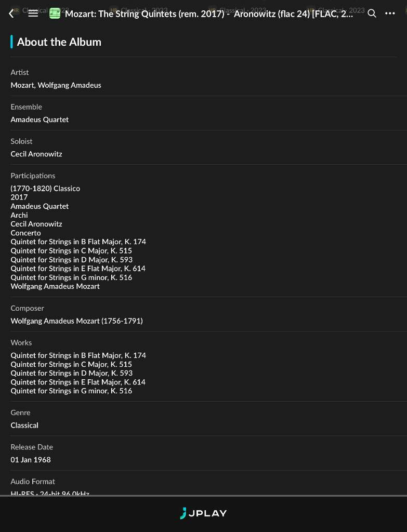Open Classical genre link
Screen dimensions: 407x532
click(24, 425)
